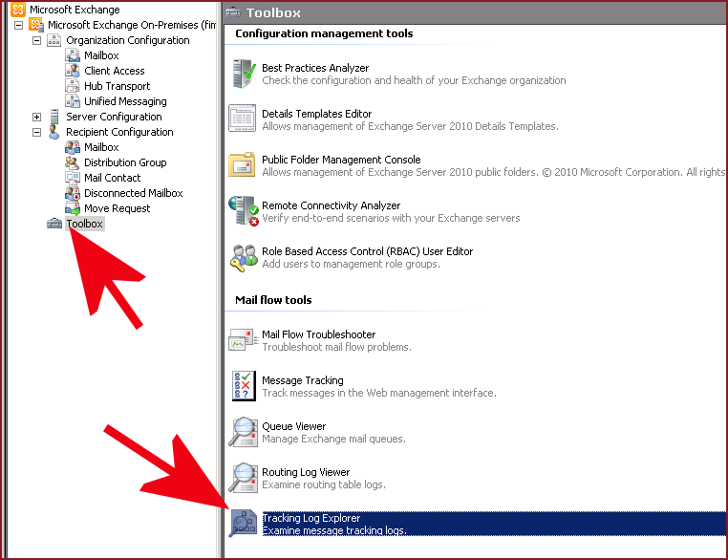
Task: Open Remote Connectivity Analyzer
Action: (331, 205)
